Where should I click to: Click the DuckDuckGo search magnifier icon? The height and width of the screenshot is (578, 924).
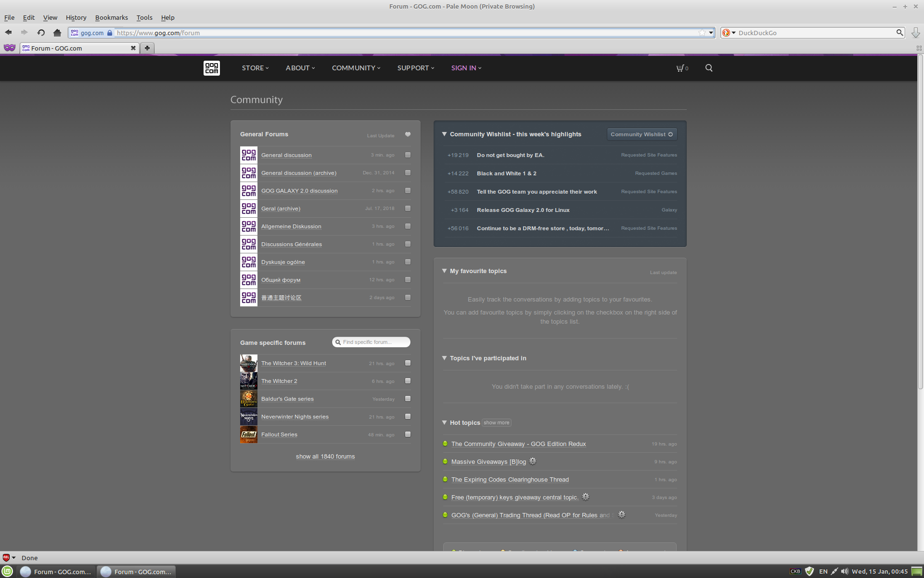[x=899, y=33]
